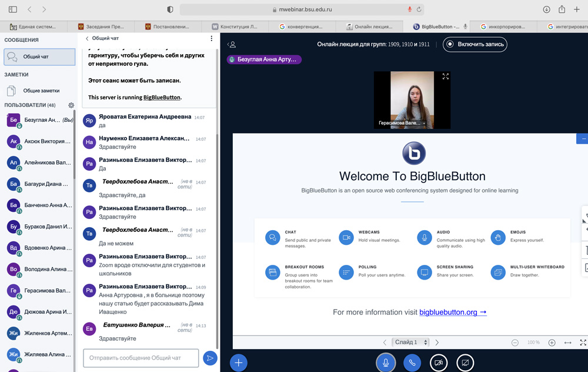Zoom in on the presentation
This screenshot has height=372, width=588.
pos(552,343)
